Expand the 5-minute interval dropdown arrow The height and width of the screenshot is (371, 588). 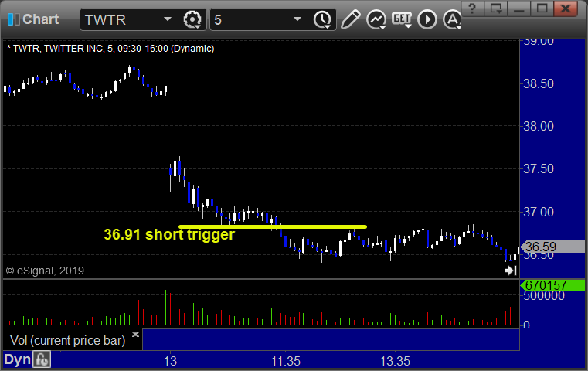coord(297,19)
